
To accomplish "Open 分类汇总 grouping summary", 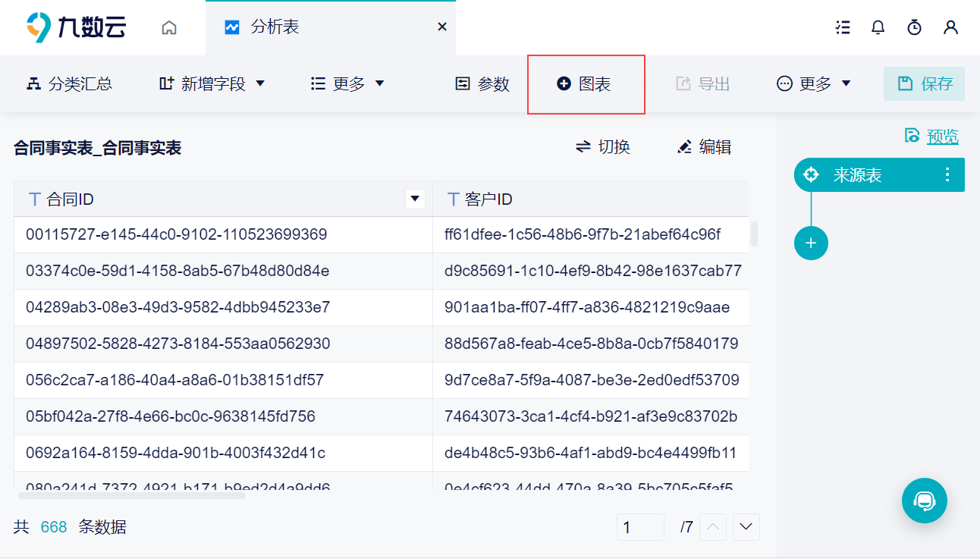I will click(x=70, y=84).
